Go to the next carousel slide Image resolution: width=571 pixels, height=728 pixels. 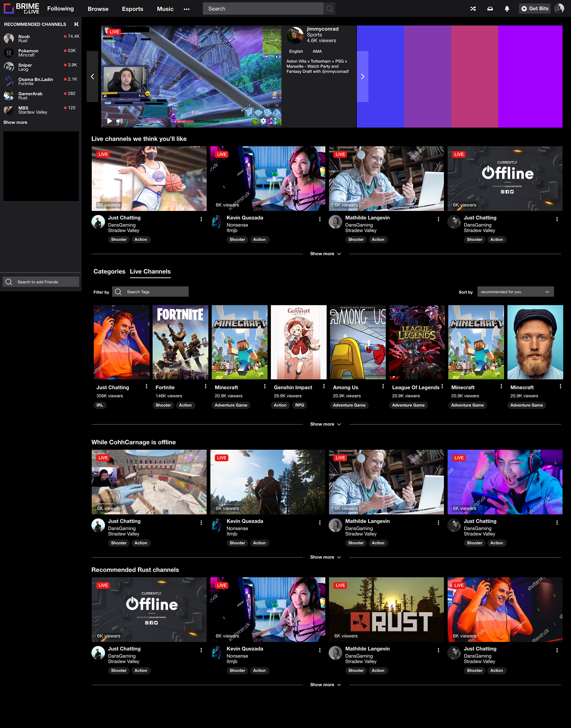(363, 76)
